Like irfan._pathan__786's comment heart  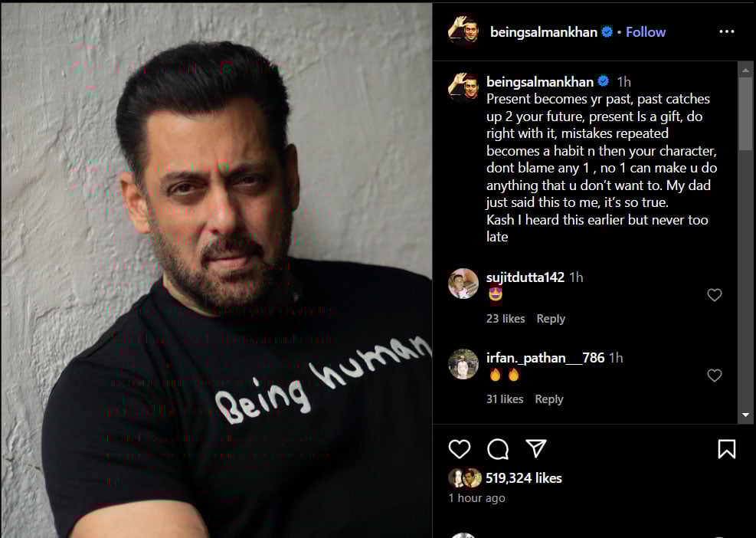click(715, 376)
